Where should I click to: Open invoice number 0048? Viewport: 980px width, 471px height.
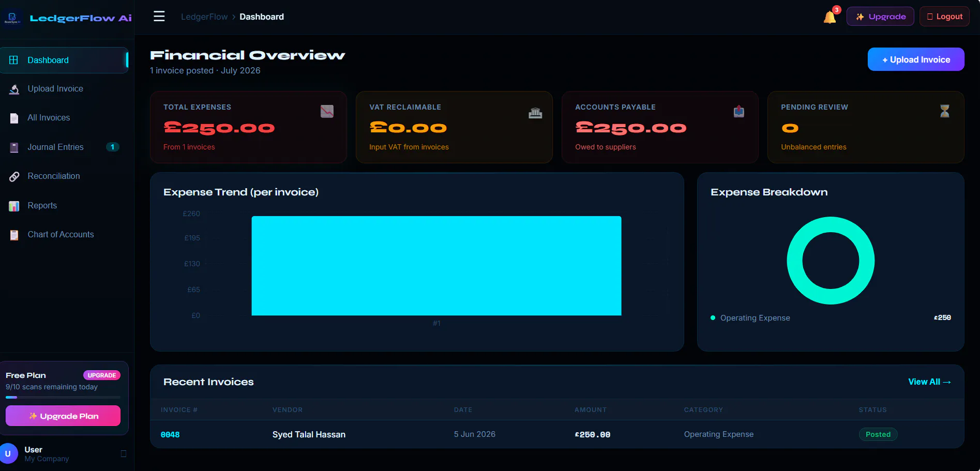tap(170, 434)
